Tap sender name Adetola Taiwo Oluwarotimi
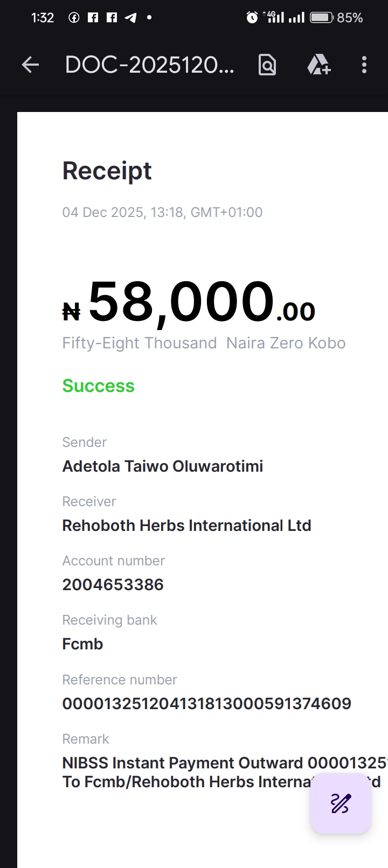The image size is (388, 868). coord(162,466)
